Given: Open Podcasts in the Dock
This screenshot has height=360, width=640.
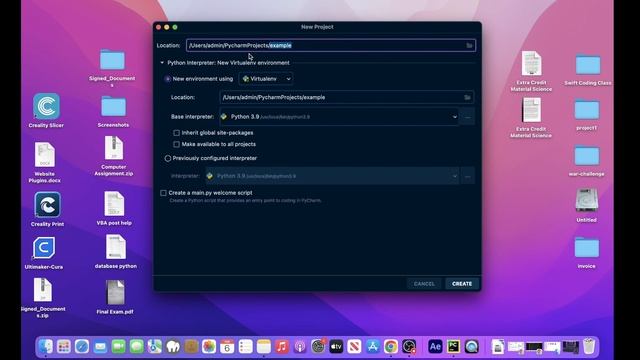Looking at the screenshot, I should point(300,347).
